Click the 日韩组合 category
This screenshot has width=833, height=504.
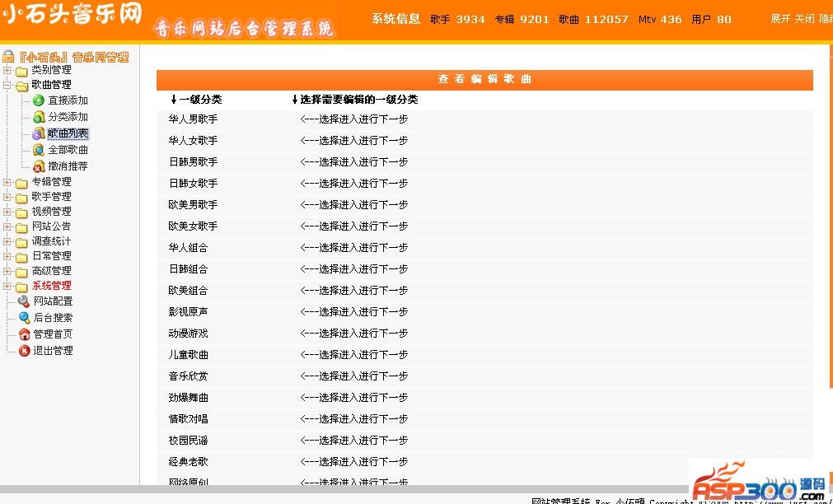coord(188,268)
